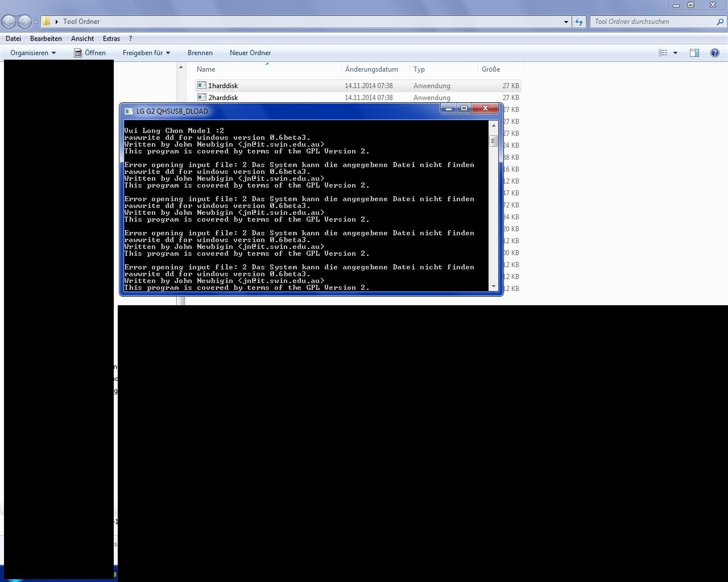Viewport: 728px width, 582px height.
Task: Sort by Typ column header
Action: coord(444,69)
